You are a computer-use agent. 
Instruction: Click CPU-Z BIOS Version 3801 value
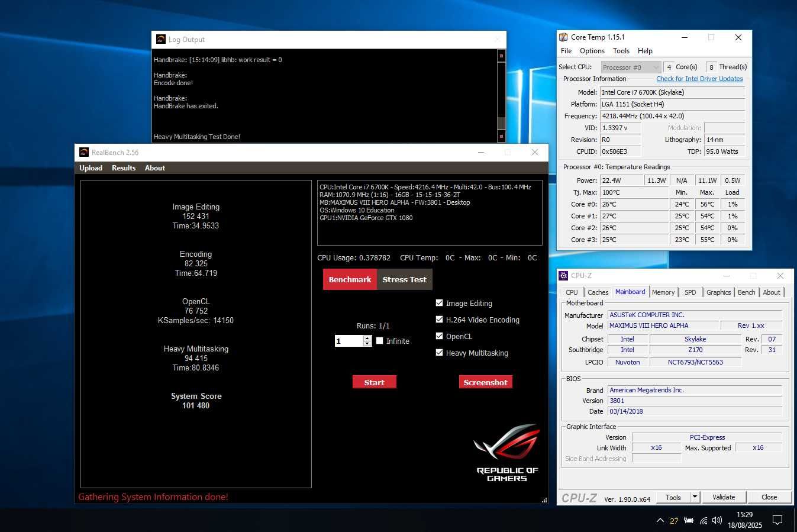click(695, 401)
